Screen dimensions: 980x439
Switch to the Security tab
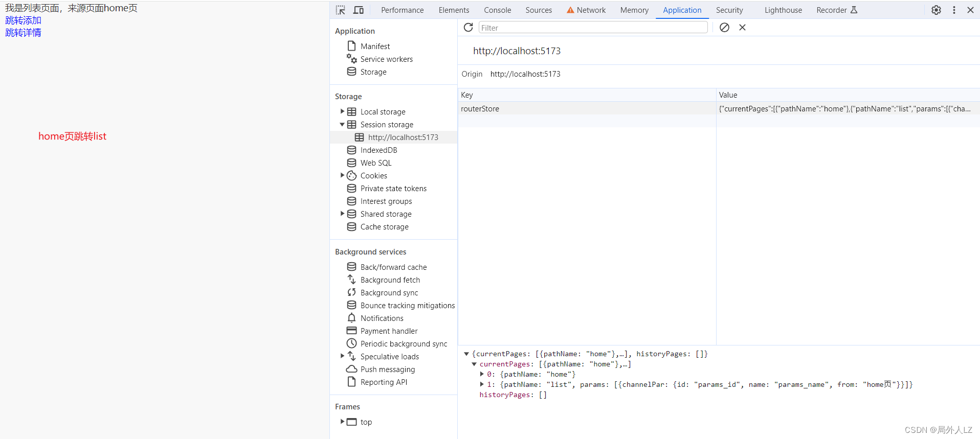click(729, 10)
